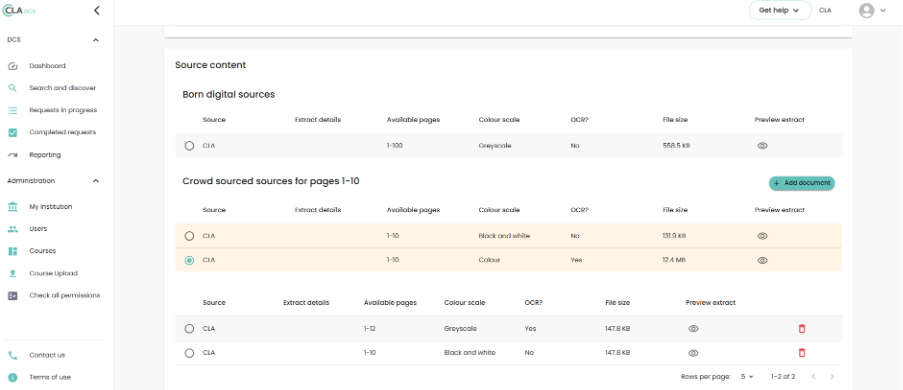Preview extract of Greyscale 1-12 source
Screen dimensions: 903x390
[693, 328]
